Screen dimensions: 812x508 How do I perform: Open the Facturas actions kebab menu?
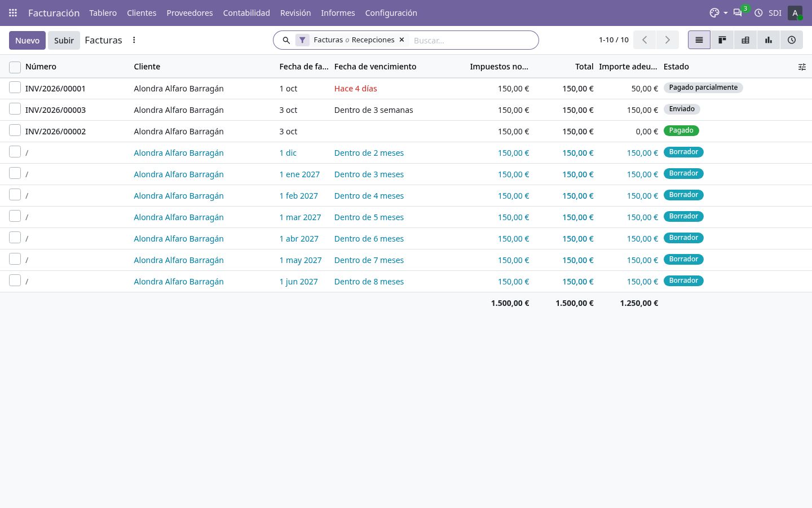pyautogui.click(x=134, y=40)
